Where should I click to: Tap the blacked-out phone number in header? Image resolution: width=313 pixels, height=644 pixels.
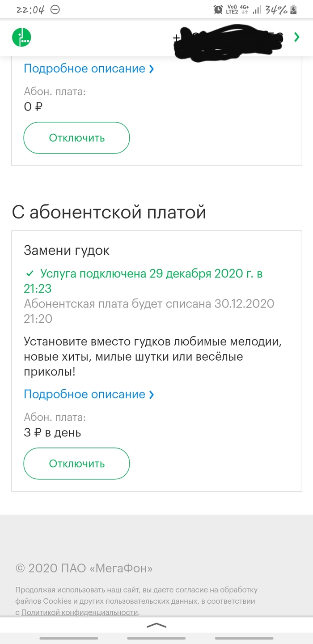228,38
